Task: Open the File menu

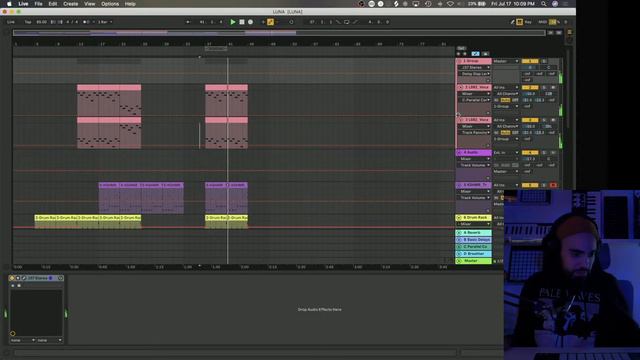Action: tap(38, 4)
